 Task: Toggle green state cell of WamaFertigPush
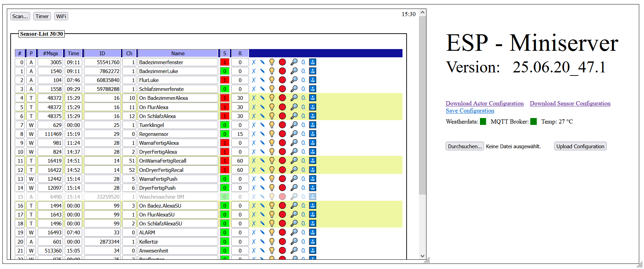click(225, 179)
